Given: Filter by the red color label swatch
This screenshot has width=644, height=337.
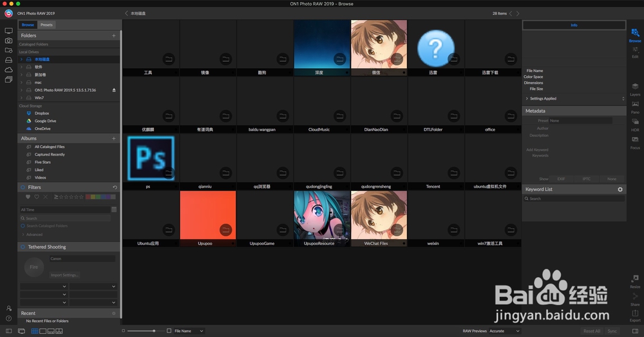Looking at the screenshot, I should 88,197.
